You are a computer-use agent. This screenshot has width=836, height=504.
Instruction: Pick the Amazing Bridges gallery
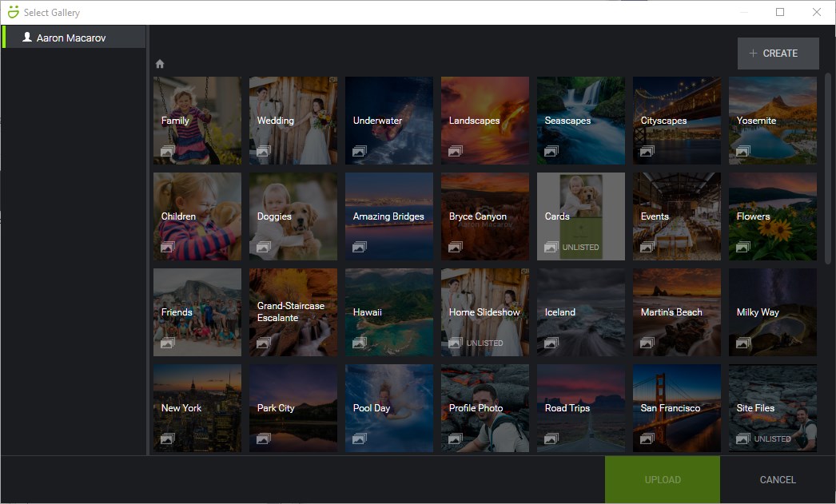[x=389, y=216]
